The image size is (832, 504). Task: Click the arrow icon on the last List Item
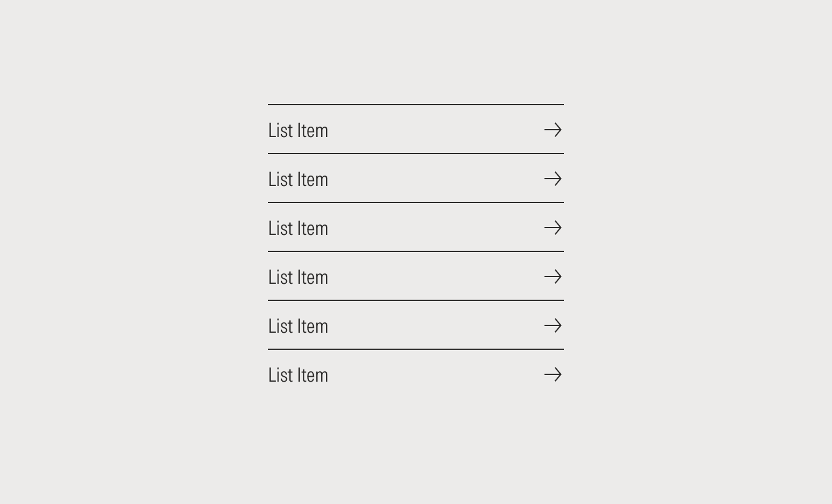coord(553,374)
